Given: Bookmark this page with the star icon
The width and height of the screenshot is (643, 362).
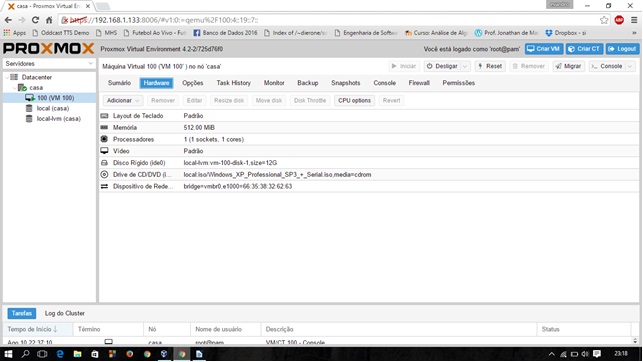Looking at the screenshot, I should tap(604, 20).
